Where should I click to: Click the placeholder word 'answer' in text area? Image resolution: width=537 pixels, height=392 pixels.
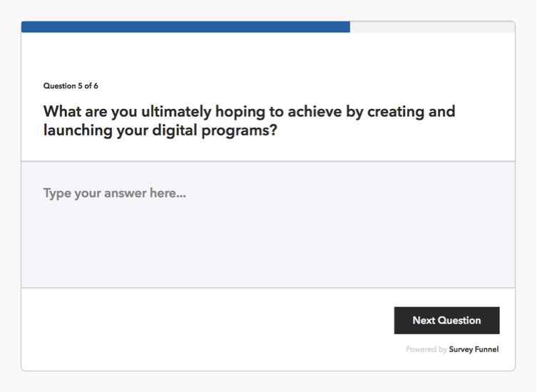(x=126, y=193)
